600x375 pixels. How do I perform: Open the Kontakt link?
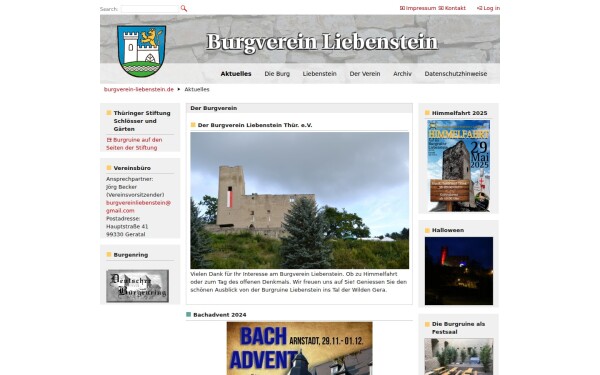[452, 8]
